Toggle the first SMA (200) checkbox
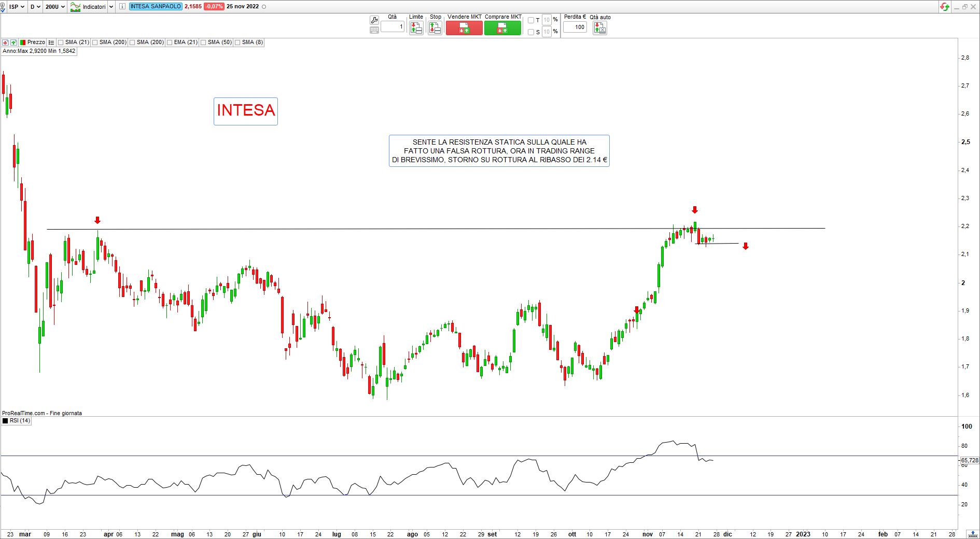 (95, 42)
